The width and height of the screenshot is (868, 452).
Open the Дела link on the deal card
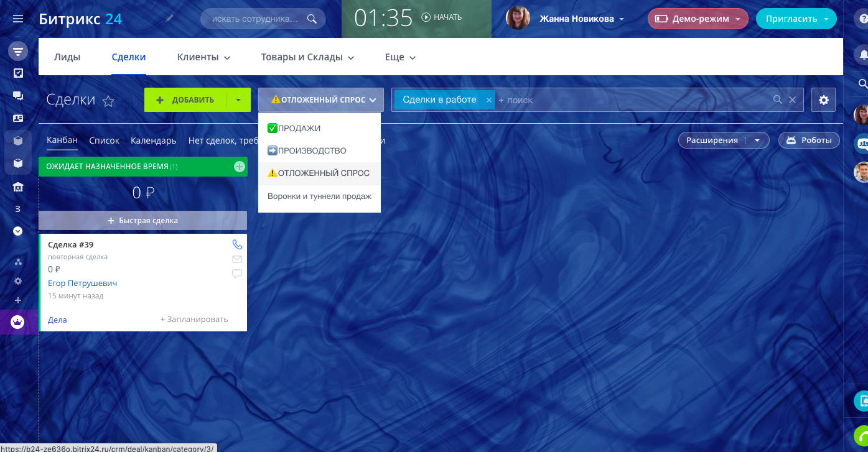coord(57,320)
